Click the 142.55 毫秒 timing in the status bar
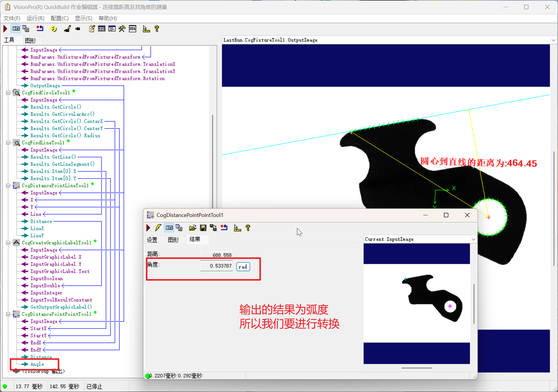The height and width of the screenshot is (392, 558). [64, 387]
